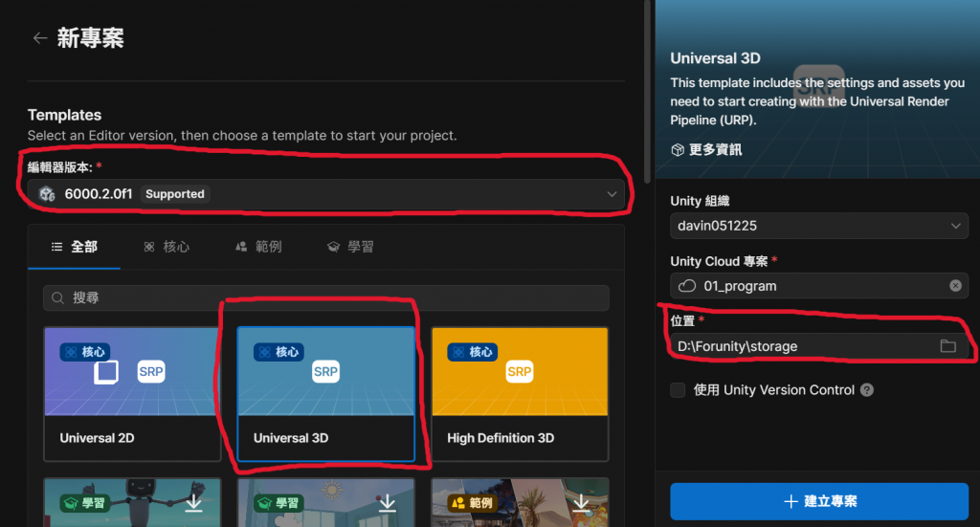The width and height of the screenshot is (980, 527).
Task: Click the magnifier icon in the search box
Action: click(57, 297)
